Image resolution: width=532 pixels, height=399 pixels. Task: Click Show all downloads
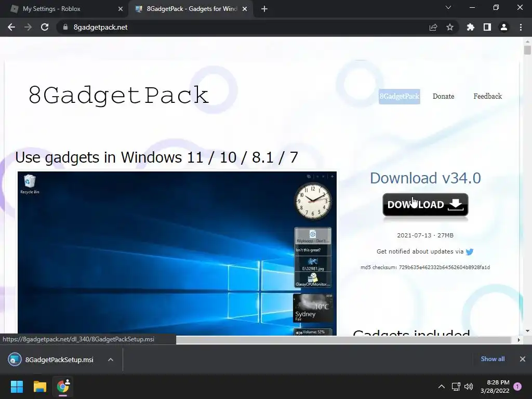pos(493,359)
